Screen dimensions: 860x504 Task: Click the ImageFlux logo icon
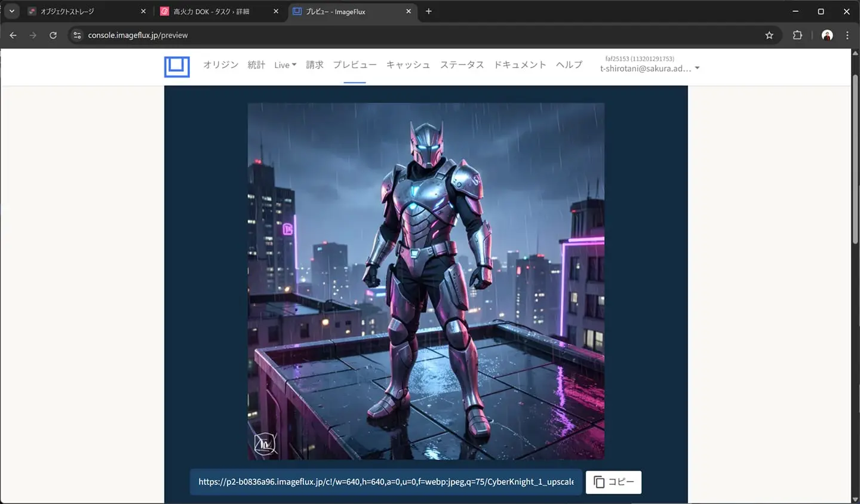point(177,66)
